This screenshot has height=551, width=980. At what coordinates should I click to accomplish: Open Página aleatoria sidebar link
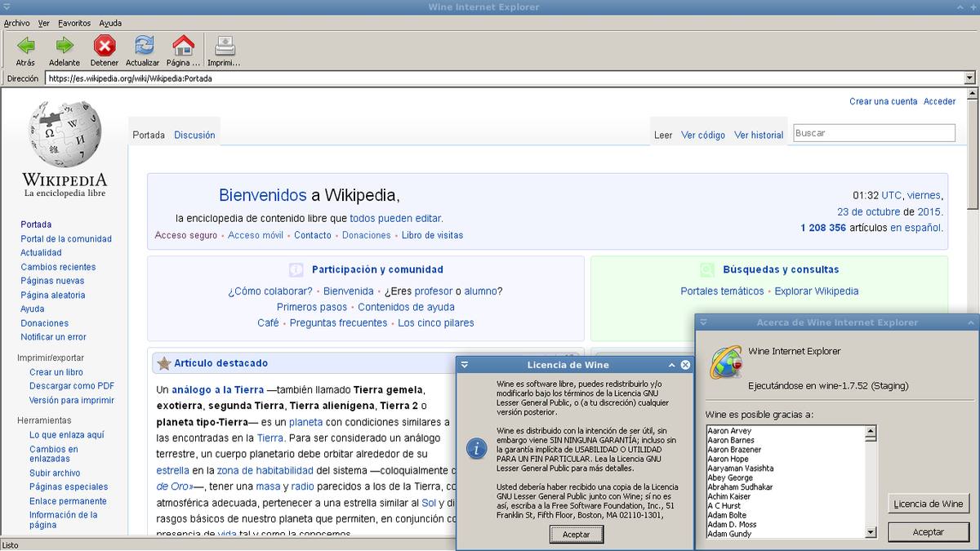pos(53,295)
